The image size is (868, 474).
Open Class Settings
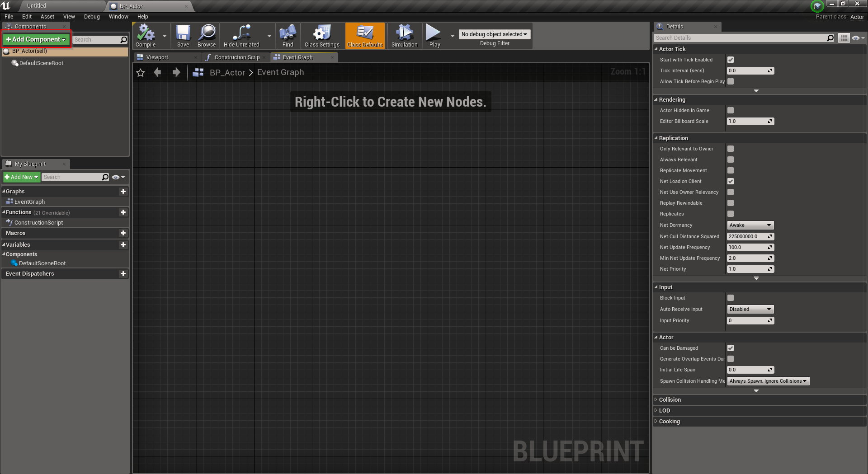pyautogui.click(x=322, y=36)
